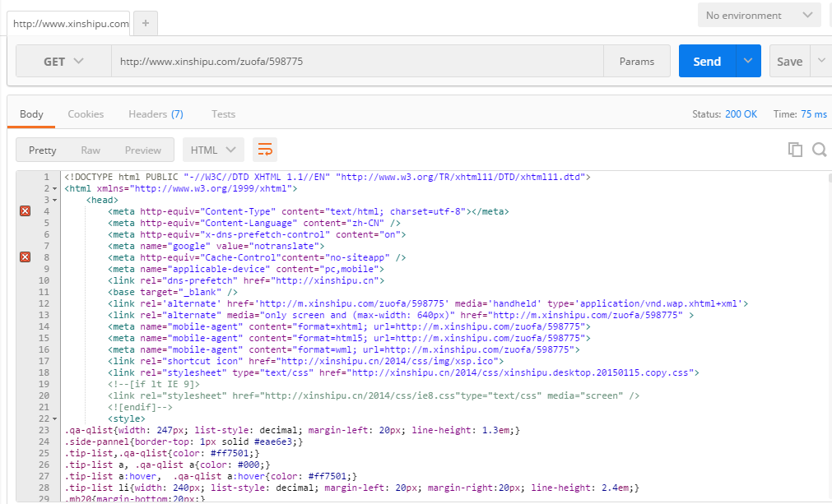Add a new request tab with plus
This screenshot has height=504, width=832.
point(145,24)
